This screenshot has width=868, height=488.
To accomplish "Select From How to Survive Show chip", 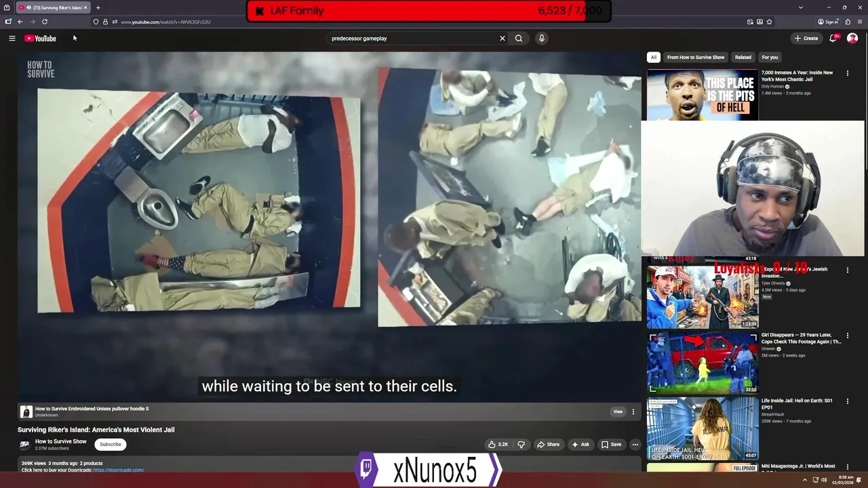I will pyautogui.click(x=696, y=58).
